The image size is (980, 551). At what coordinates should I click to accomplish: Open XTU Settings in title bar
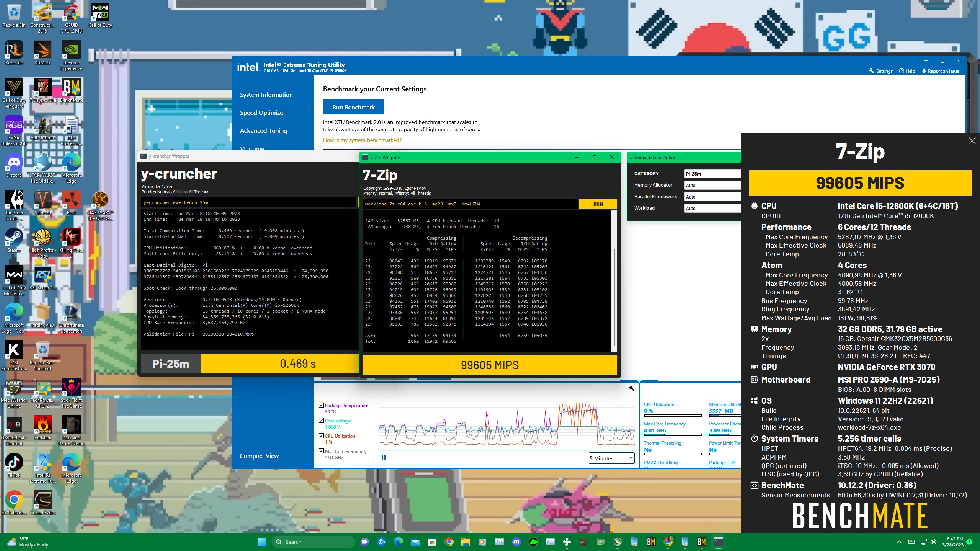coord(880,71)
